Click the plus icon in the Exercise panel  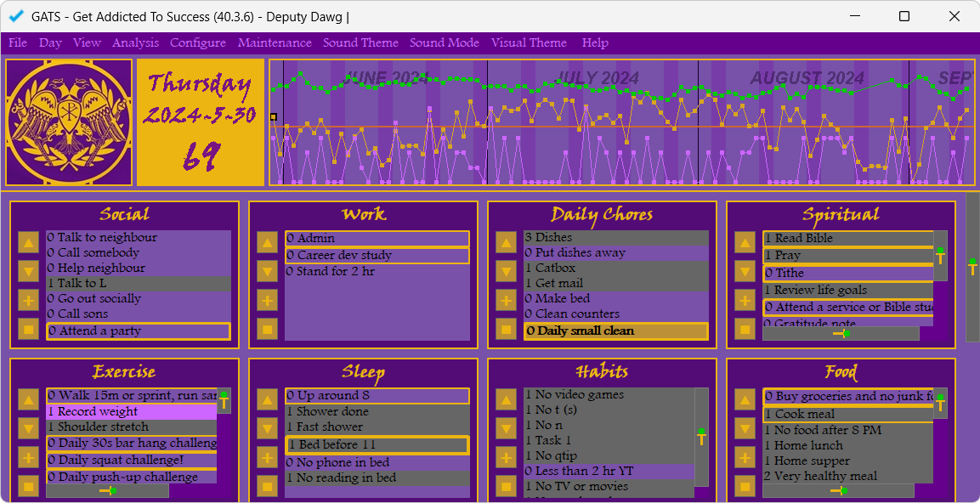click(29, 458)
